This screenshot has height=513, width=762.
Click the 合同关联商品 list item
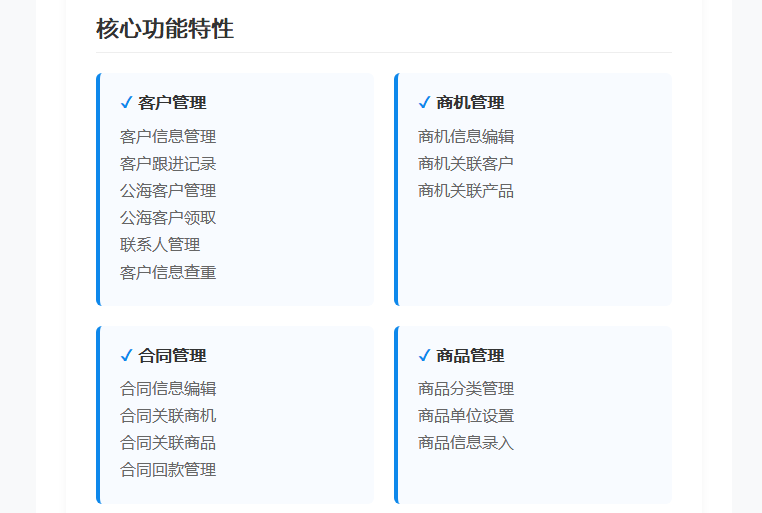(168, 443)
